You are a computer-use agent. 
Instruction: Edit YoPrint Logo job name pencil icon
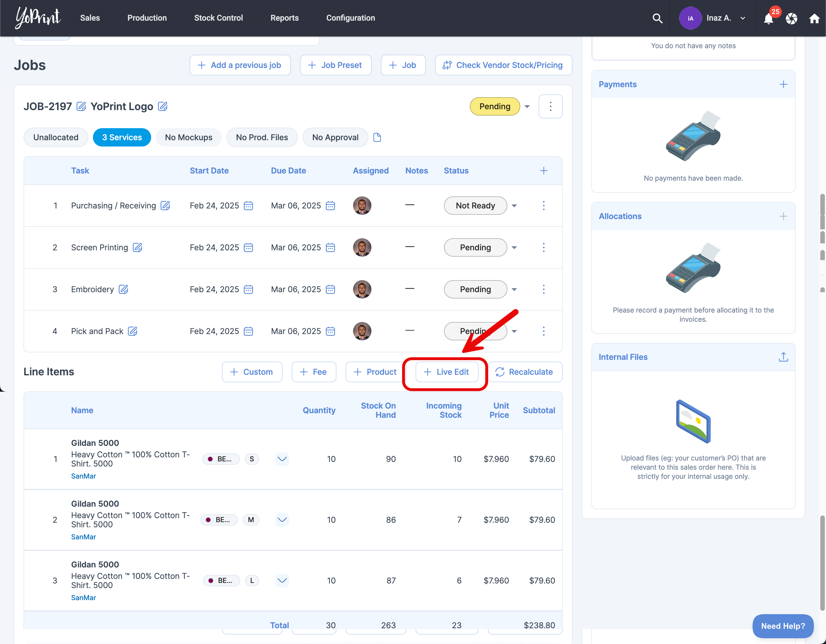(163, 106)
